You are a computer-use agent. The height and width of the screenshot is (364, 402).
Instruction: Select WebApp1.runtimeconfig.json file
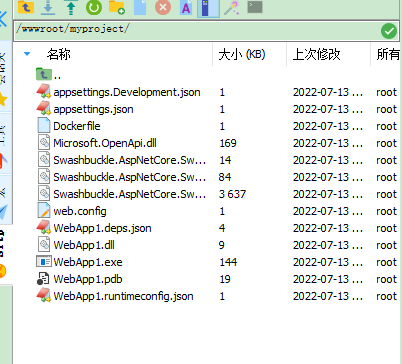tap(123, 296)
